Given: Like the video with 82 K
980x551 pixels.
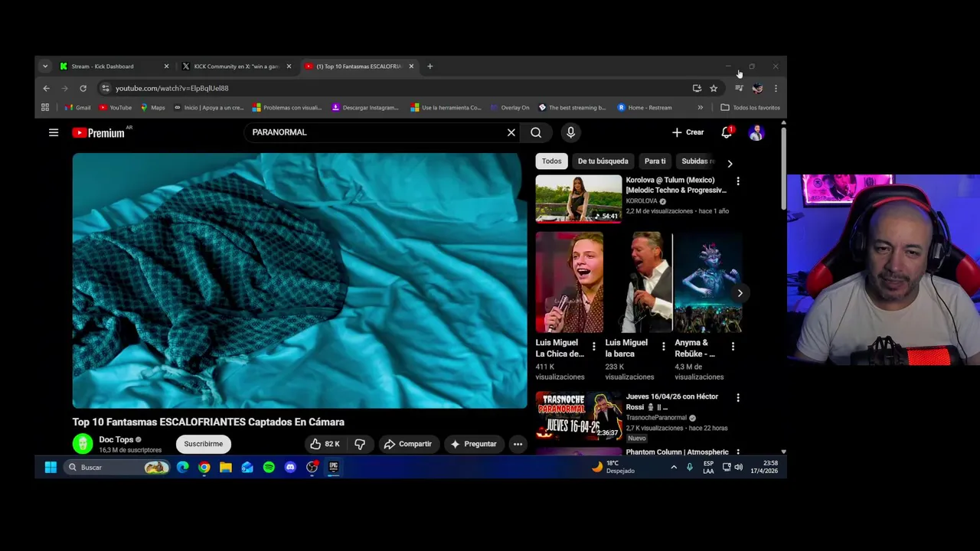Looking at the screenshot, I should (x=325, y=444).
